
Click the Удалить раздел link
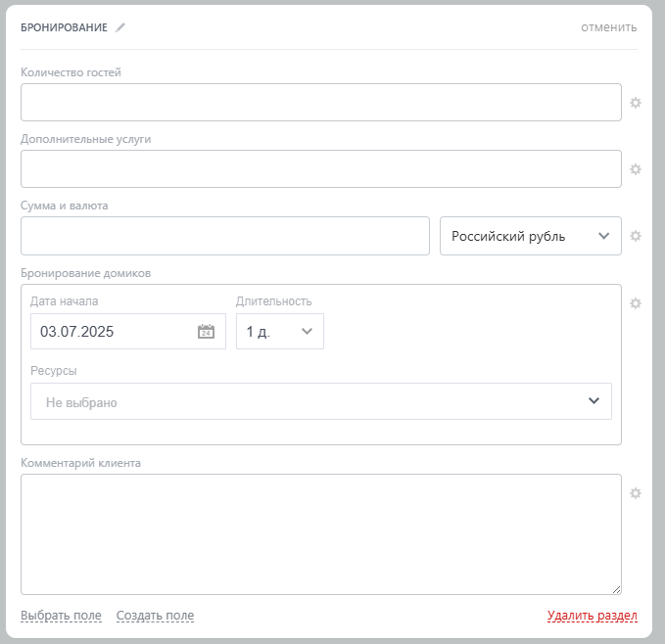(x=592, y=616)
